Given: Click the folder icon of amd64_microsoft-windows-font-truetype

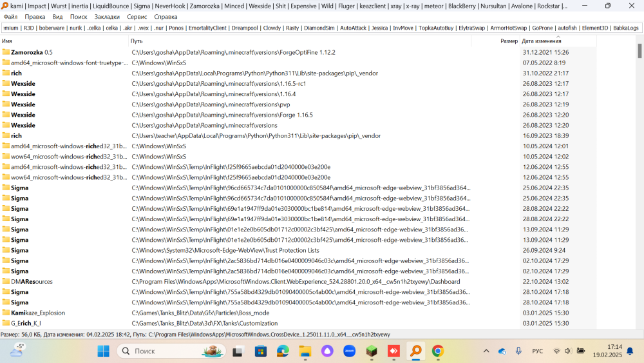Looking at the screenshot, I should 6,63.
